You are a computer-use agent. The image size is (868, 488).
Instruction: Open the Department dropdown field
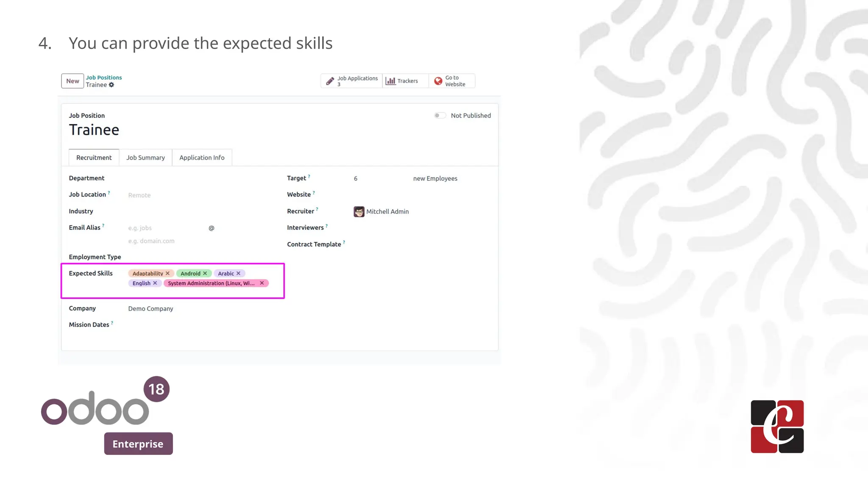click(199, 178)
